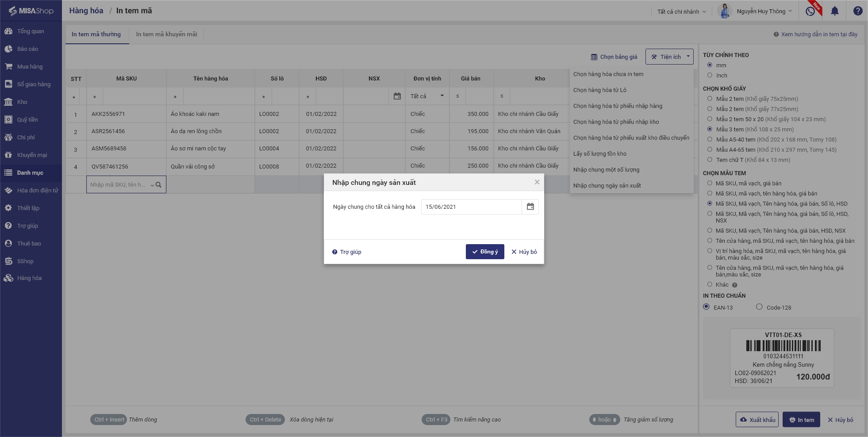Choose Mẫu 2 tem 75x25mm paper size
Viewport: 868px width, 437px height.
click(x=710, y=99)
